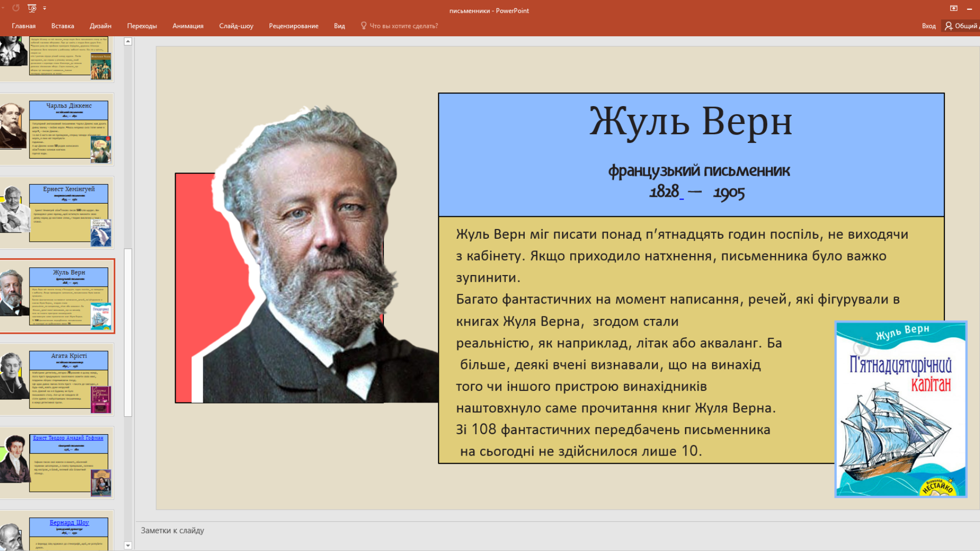Click the birth year '1828' on slide
Viewport: 980px width, 551px height.
[x=664, y=191]
